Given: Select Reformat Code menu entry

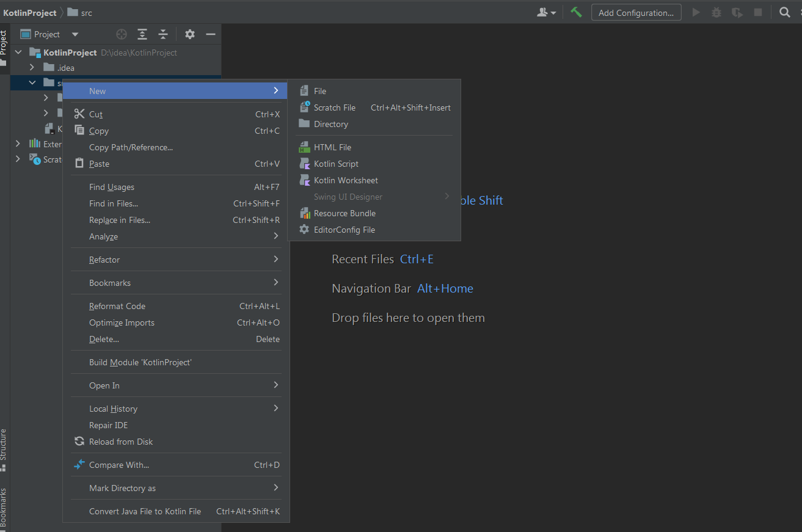Looking at the screenshot, I should pos(176,306).
